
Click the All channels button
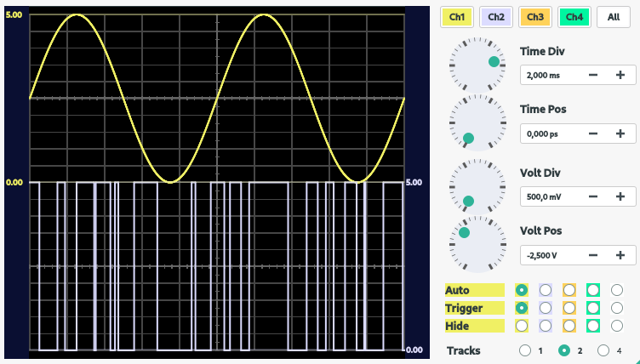click(614, 17)
